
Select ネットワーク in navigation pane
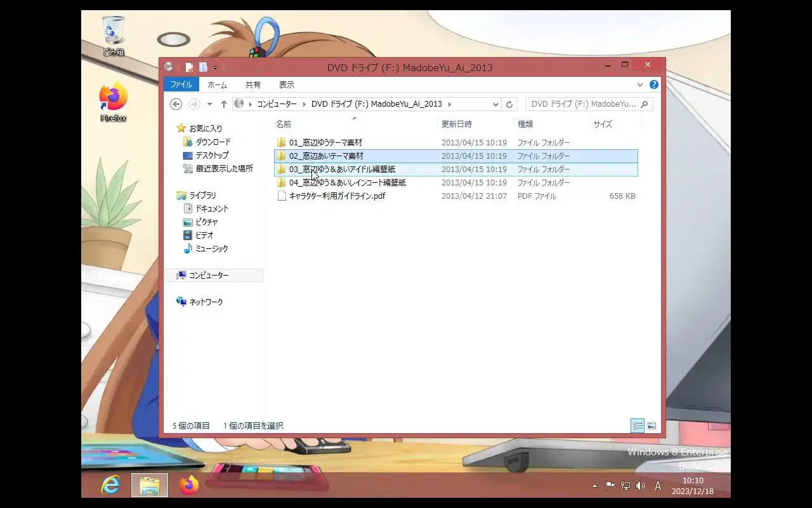coord(200,302)
